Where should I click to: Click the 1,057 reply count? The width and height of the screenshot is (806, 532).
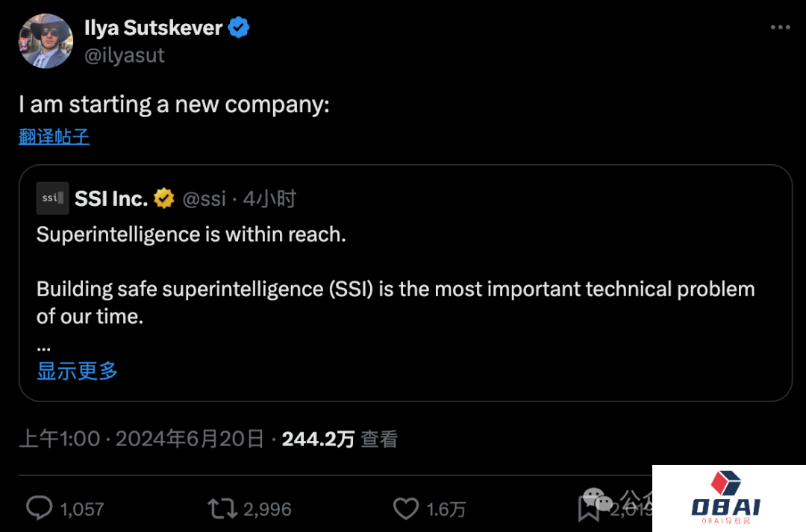tap(82, 508)
